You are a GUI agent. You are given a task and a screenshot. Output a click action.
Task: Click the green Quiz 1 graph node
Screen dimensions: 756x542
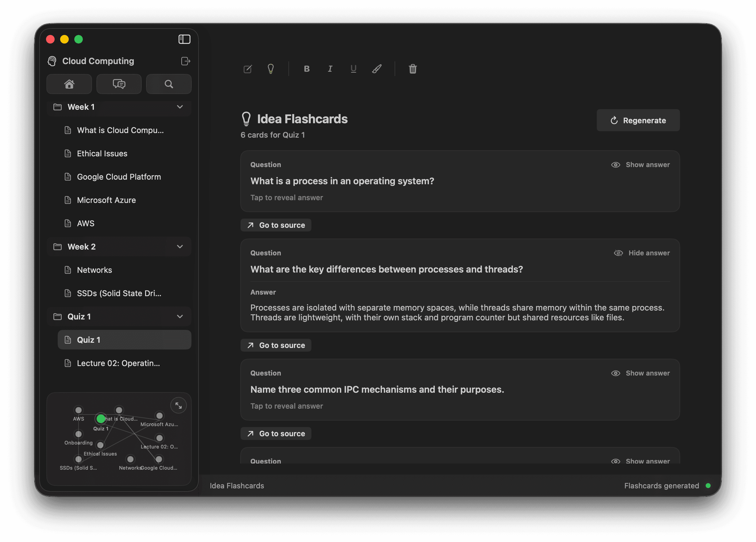[x=101, y=419]
